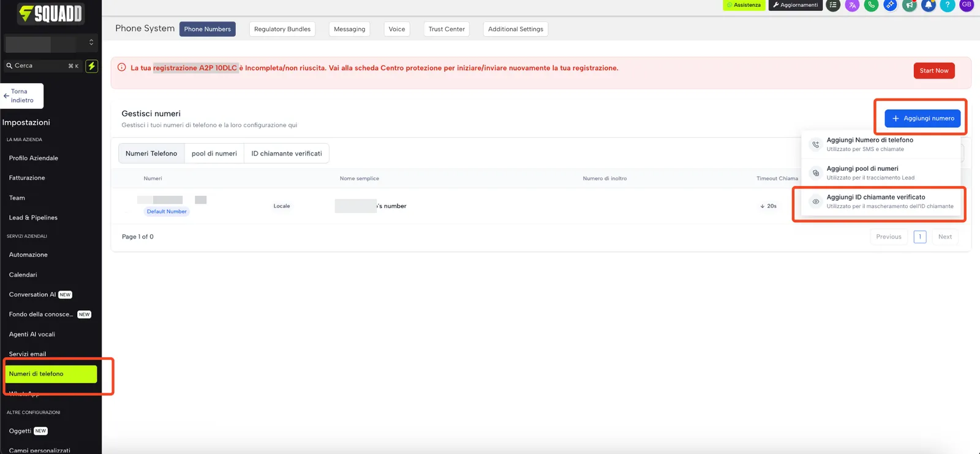Open Fondo della conoscenza in the sidebar
980x454 pixels.
[50, 314]
